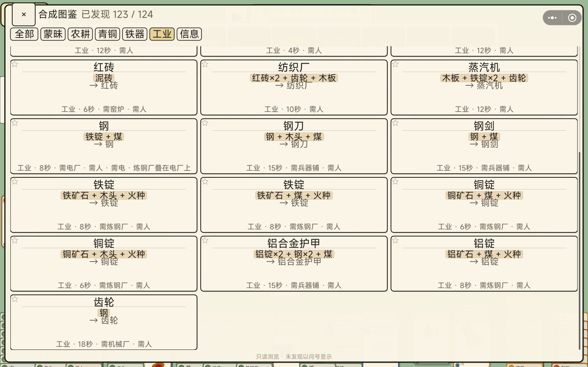Star the 铝锭 recipe card
Viewport: 588px width, 367px height.
click(395, 240)
